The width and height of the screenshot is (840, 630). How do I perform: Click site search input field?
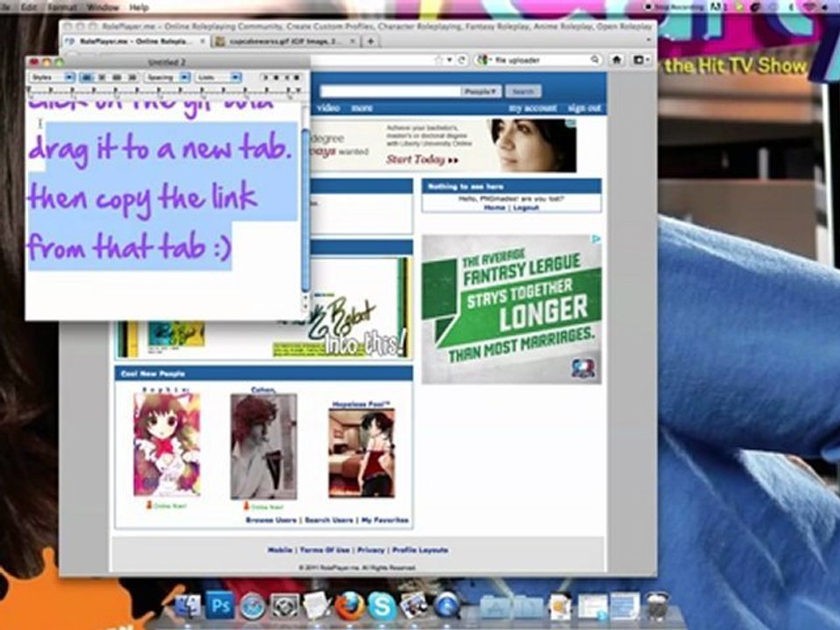pos(391,92)
